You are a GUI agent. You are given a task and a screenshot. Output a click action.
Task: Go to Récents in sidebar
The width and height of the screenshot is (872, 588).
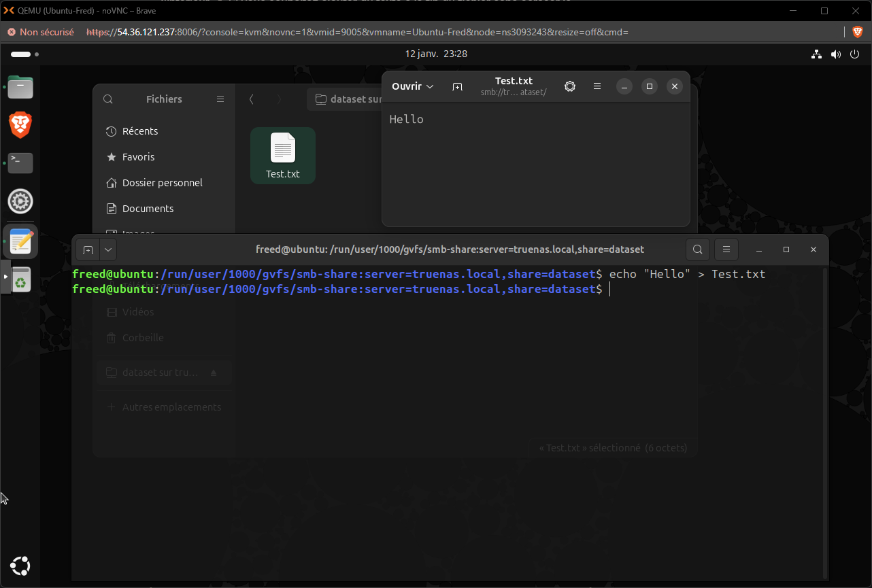point(139,131)
